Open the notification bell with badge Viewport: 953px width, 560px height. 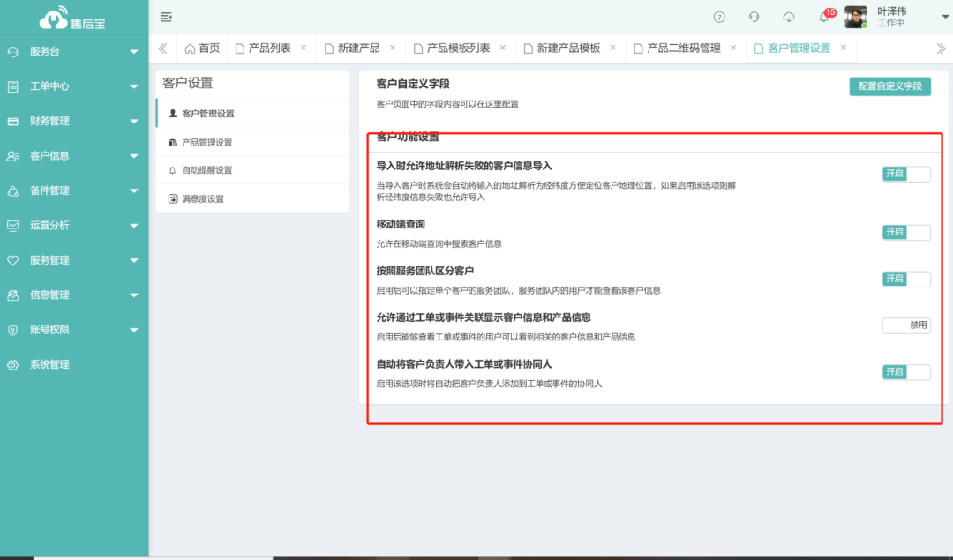point(824,17)
